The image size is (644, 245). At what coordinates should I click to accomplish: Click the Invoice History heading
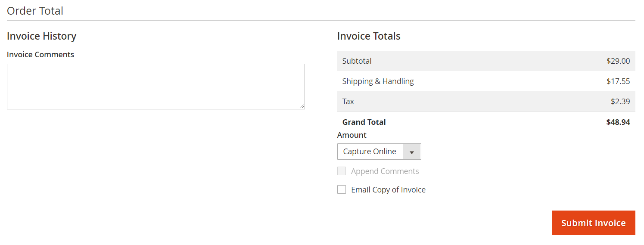(x=41, y=36)
